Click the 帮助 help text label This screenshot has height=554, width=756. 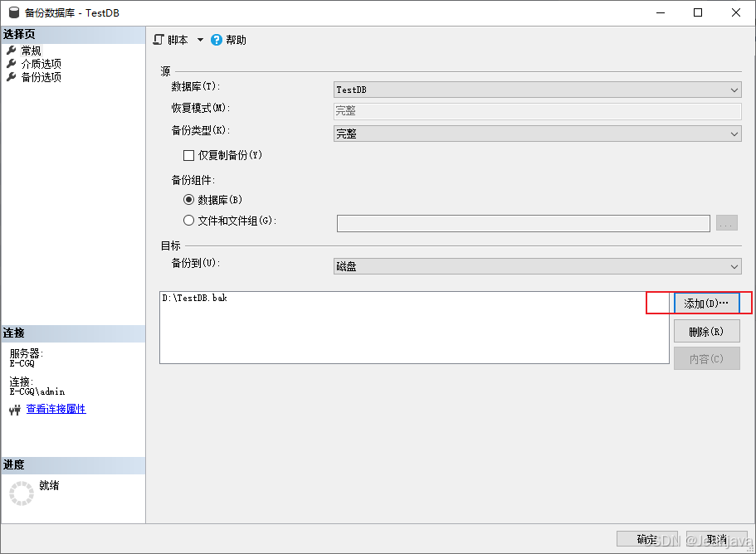pos(236,40)
